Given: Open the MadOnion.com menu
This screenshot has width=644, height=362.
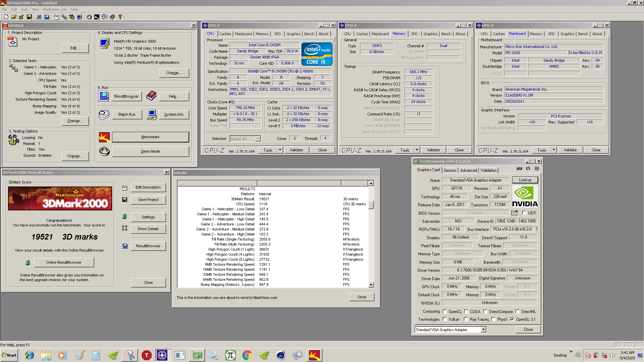Looking at the screenshot, I should (x=55, y=9).
